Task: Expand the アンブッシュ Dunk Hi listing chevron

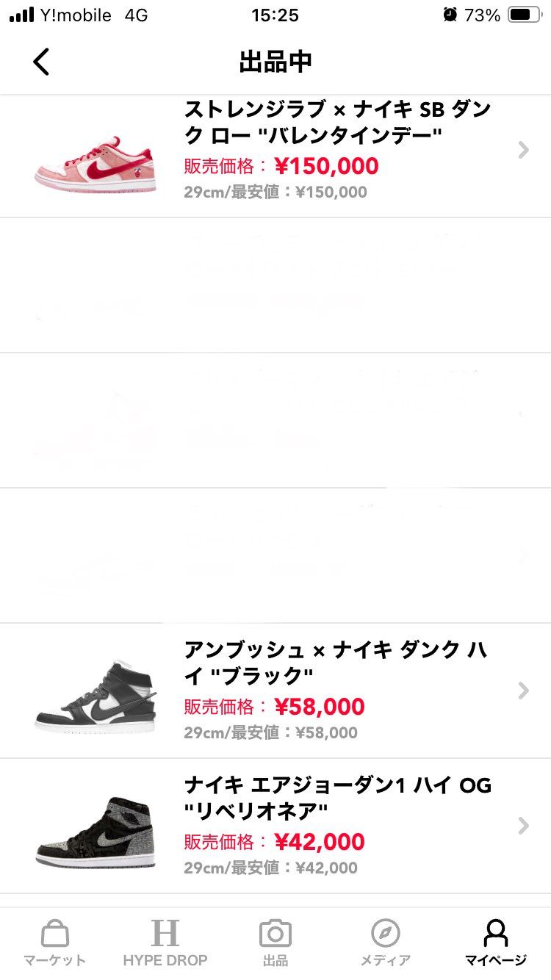Action: point(522,690)
